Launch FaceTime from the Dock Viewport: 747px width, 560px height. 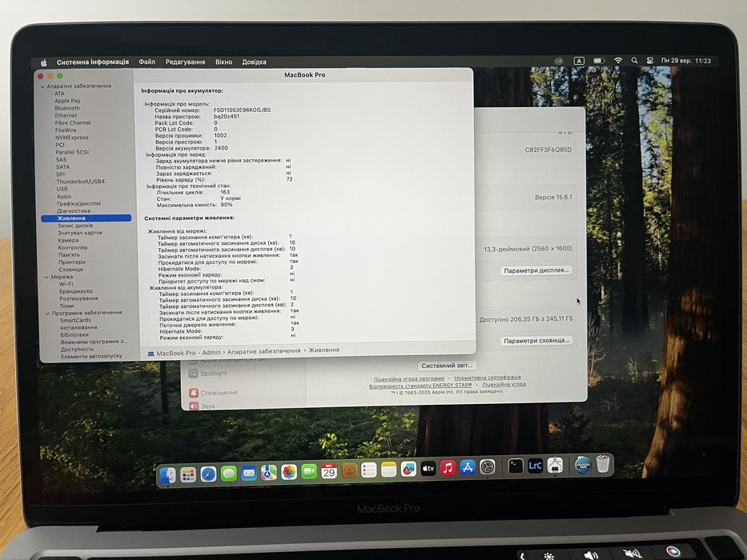(x=309, y=471)
